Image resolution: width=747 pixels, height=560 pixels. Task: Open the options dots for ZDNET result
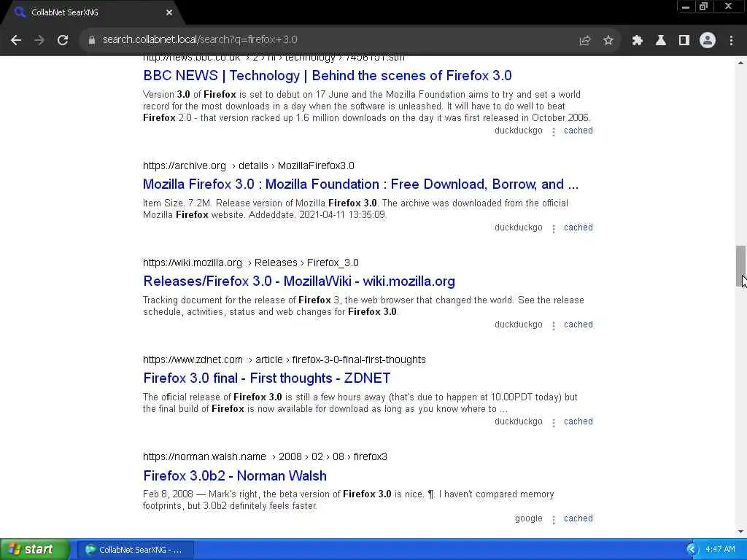pyautogui.click(x=554, y=424)
